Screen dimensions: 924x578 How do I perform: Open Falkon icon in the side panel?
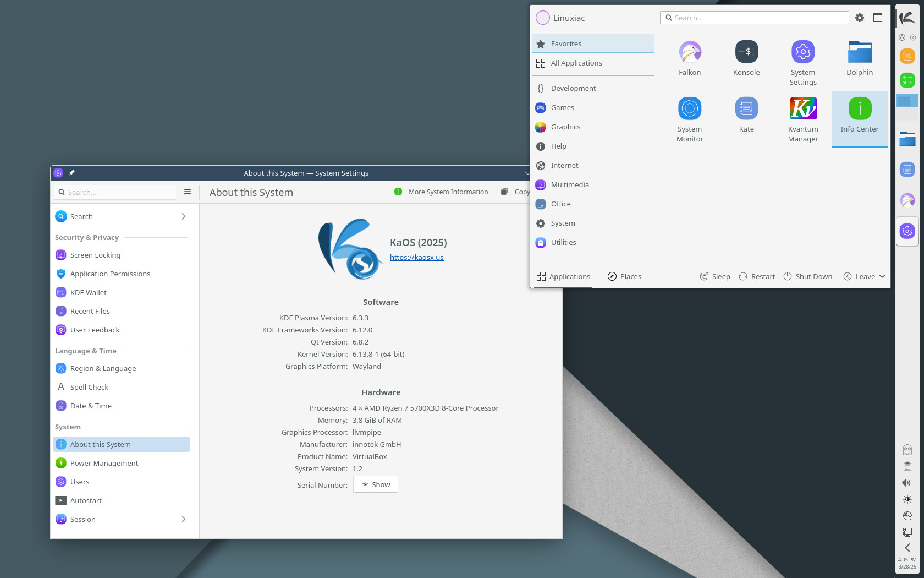coord(907,200)
